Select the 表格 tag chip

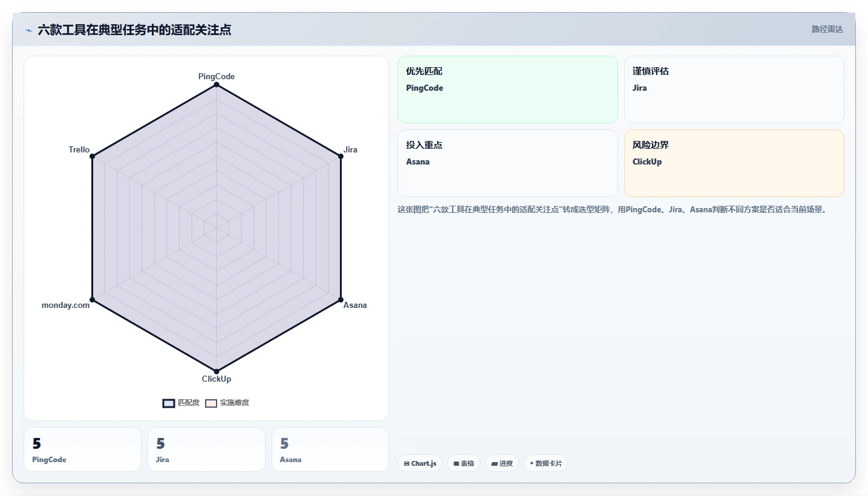pos(464,463)
